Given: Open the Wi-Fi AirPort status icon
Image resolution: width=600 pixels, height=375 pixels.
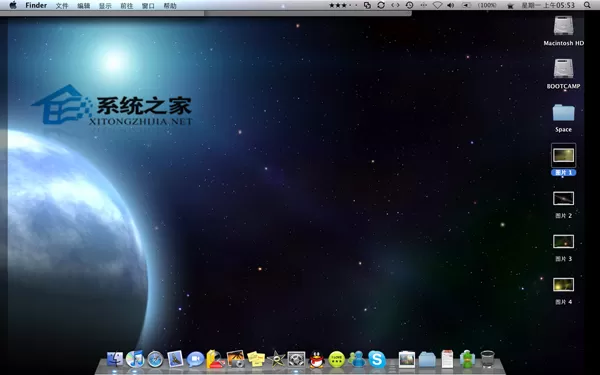Looking at the screenshot, I should pos(437,5).
